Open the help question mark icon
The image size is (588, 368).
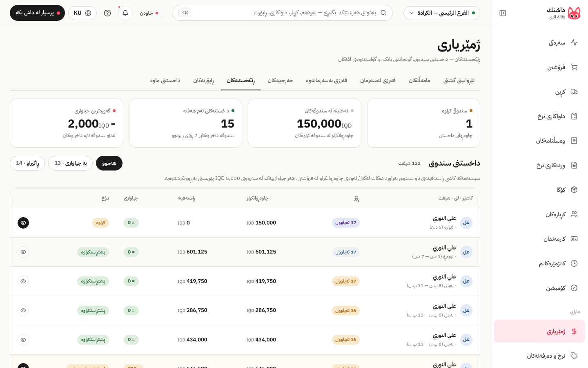107,13
